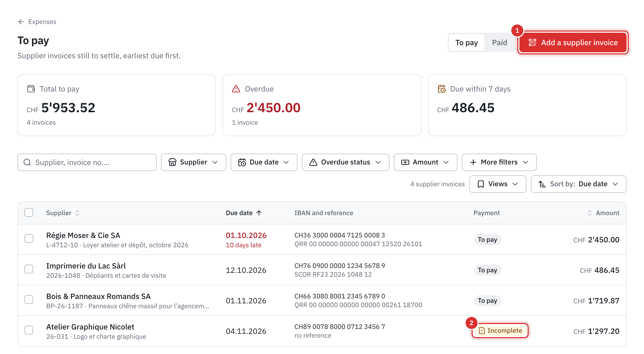Click the sort icon beside Sort by
Screen dimensions: 644x354
(x=542, y=184)
